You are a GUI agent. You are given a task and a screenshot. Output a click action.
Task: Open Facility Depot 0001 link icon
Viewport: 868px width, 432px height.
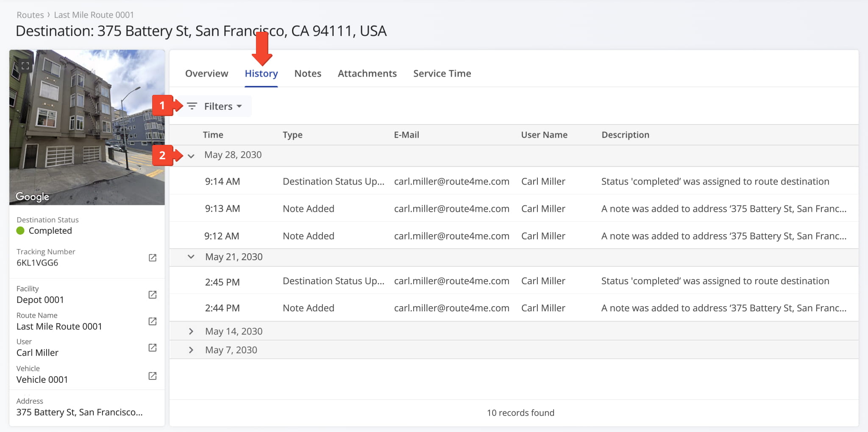click(153, 294)
